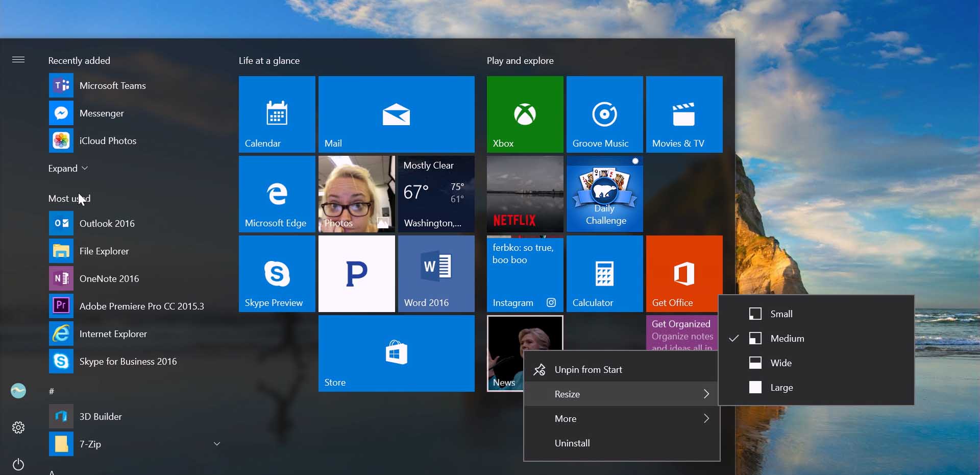Select Uninstall in context menu

pyautogui.click(x=622, y=443)
